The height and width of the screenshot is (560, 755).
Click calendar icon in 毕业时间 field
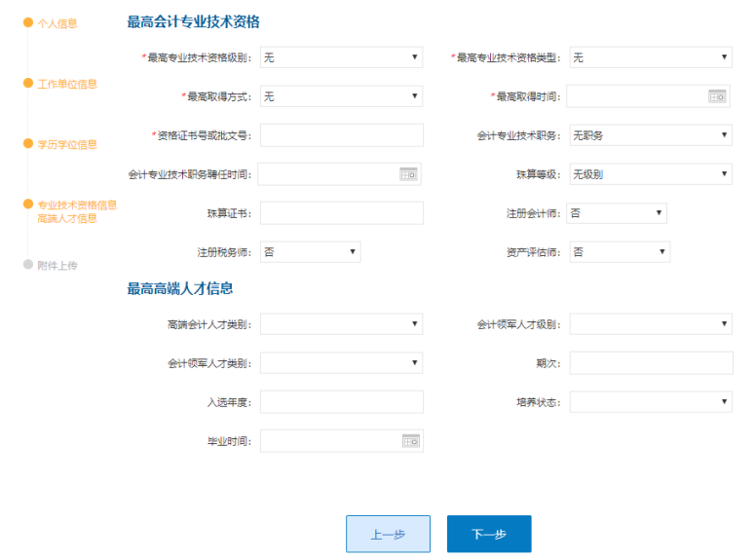point(411,441)
